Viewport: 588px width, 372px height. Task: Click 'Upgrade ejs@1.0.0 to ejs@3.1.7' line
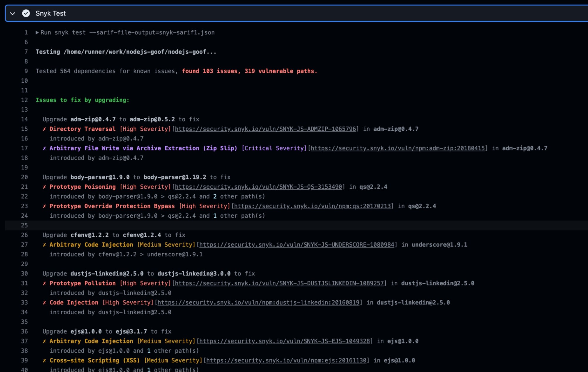[107, 331]
